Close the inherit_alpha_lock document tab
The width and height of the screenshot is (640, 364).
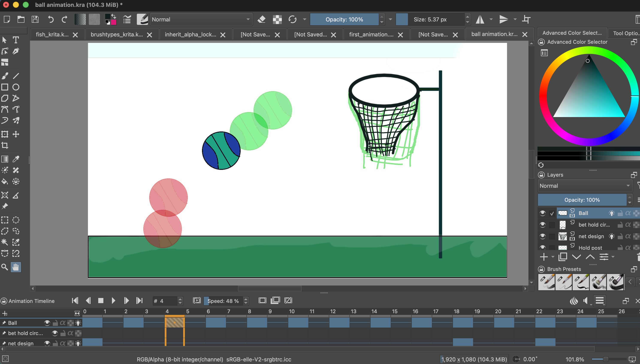(x=223, y=35)
